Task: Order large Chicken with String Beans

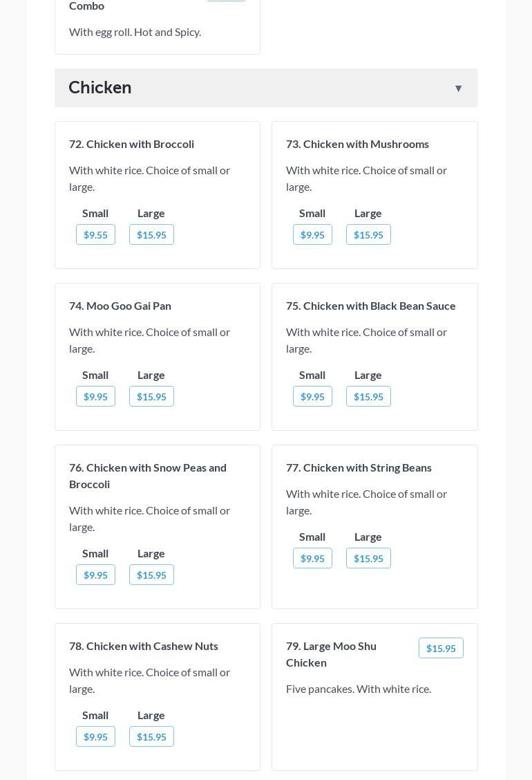Action: point(368,558)
